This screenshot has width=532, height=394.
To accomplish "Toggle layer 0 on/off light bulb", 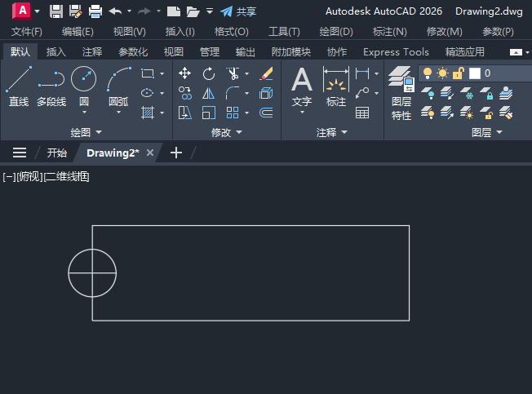I will [428, 73].
